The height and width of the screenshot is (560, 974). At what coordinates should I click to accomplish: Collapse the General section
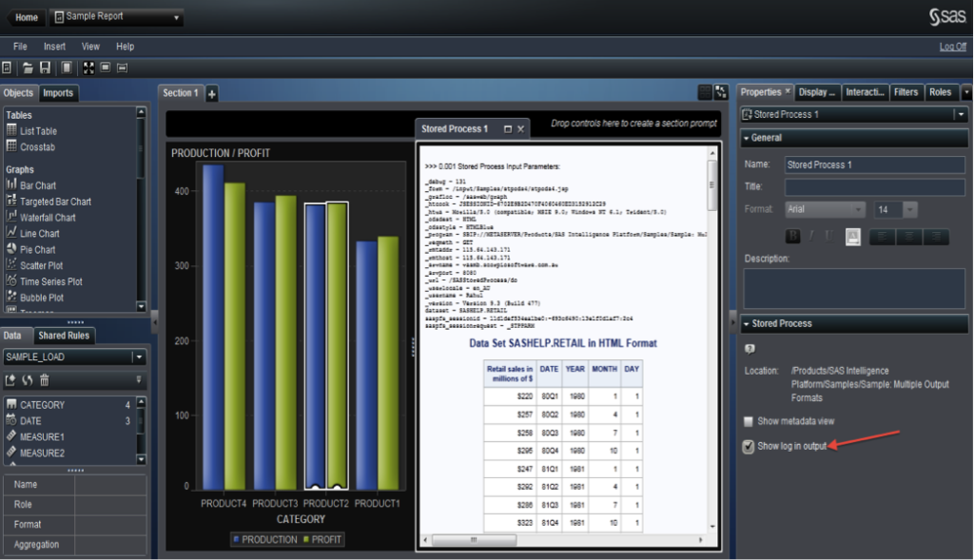[746, 138]
